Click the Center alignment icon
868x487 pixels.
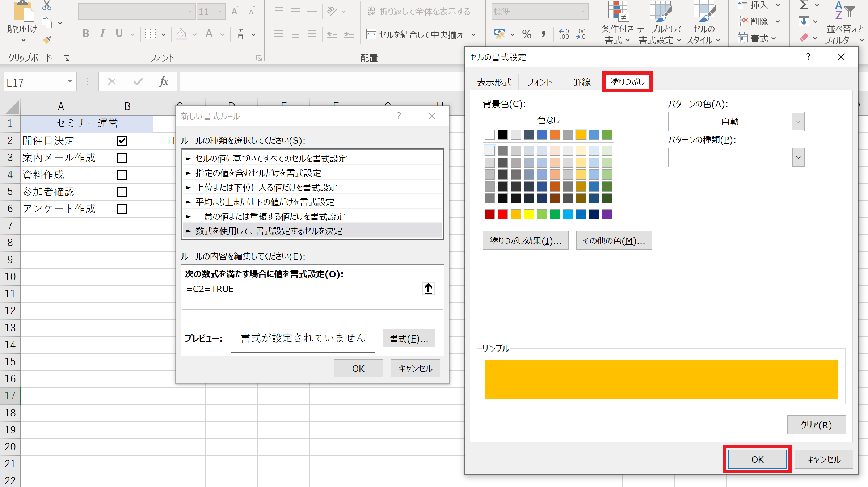(x=295, y=34)
